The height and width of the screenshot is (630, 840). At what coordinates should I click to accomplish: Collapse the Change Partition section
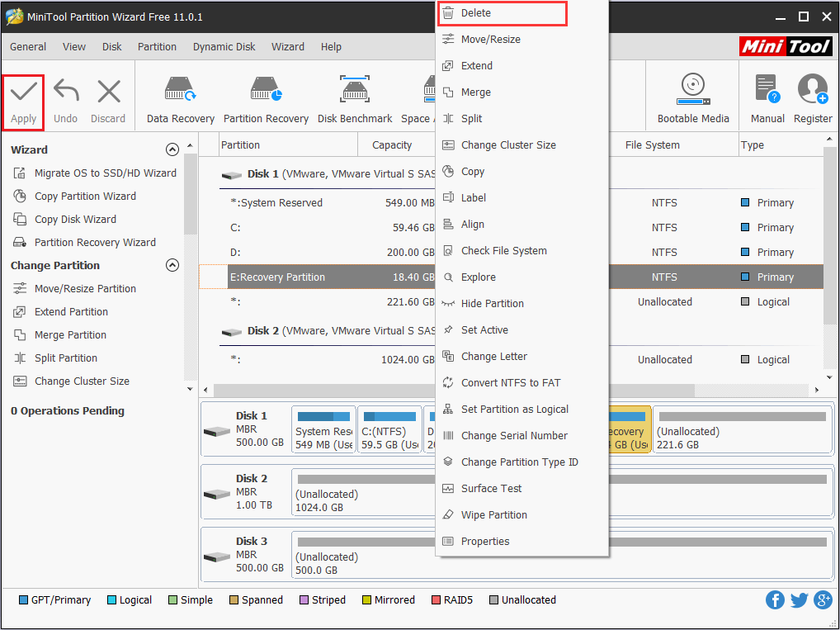172,265
